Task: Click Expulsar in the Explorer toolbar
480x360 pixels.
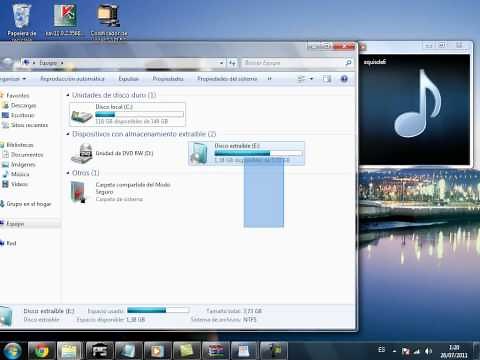Action: click(128, 79)
